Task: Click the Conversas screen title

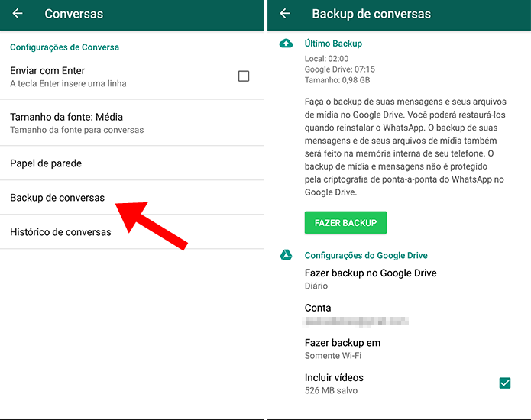Action: [74, 14]
